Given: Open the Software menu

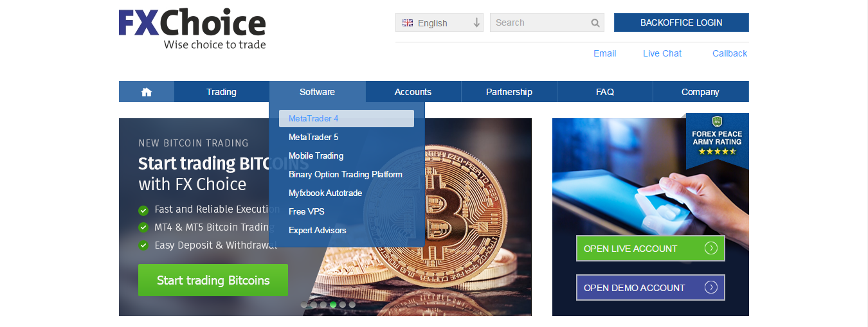Looking at the screenshot, I should pos(318,92).
